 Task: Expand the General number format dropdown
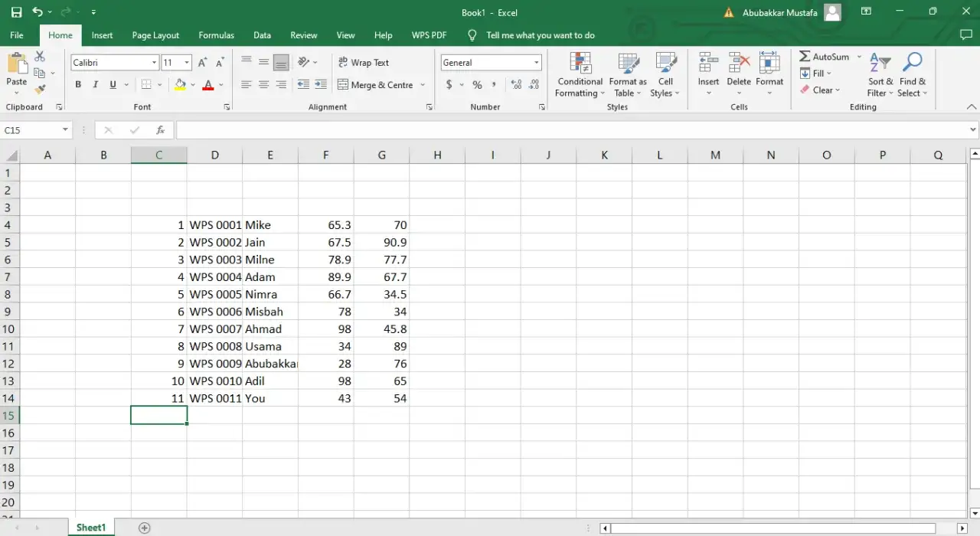tap(536, 63)
